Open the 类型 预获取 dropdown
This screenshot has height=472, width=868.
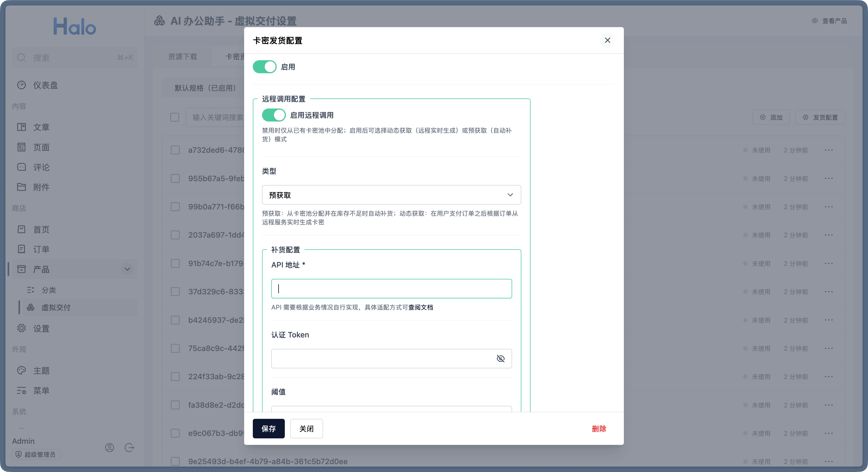click(x=391, y=195)
